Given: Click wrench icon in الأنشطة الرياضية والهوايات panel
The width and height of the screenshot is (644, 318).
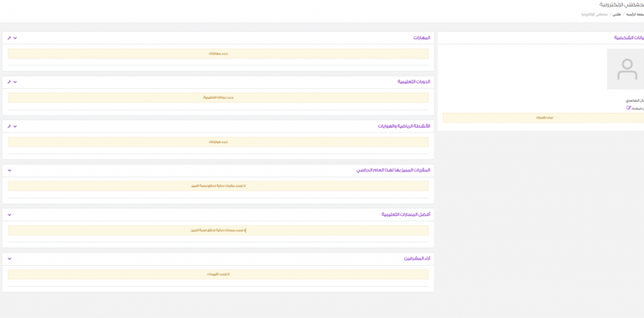Looking at the screenshot, I should point(9,126).
